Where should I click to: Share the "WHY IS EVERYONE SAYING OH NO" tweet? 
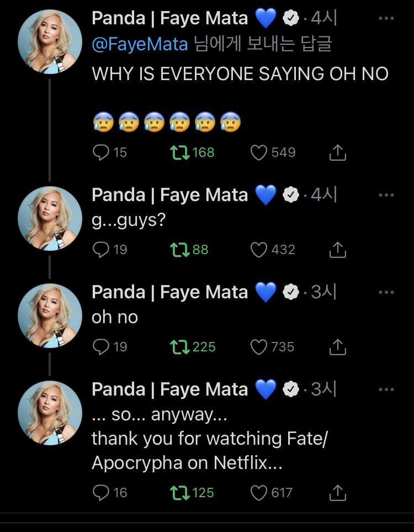click(337, 152)
